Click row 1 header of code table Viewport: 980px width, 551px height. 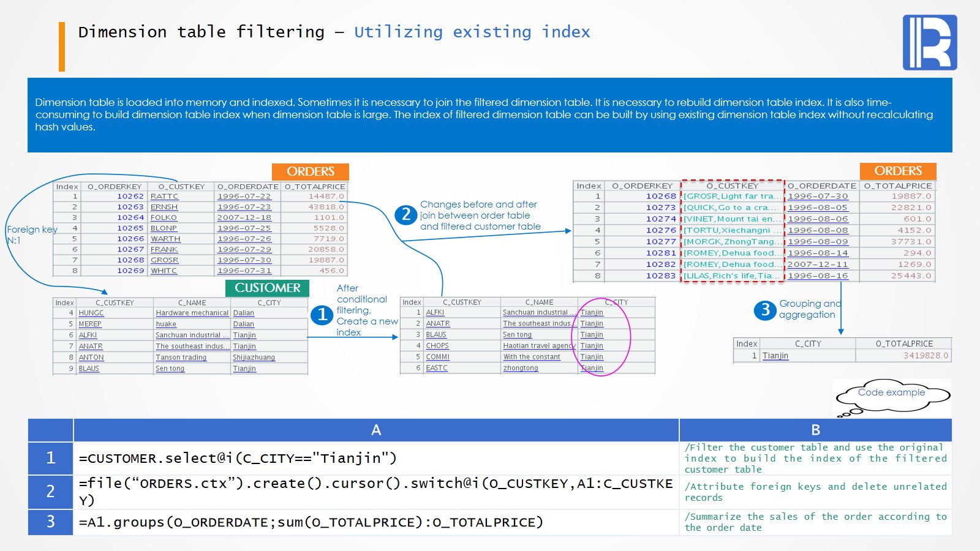pos(50,458)
